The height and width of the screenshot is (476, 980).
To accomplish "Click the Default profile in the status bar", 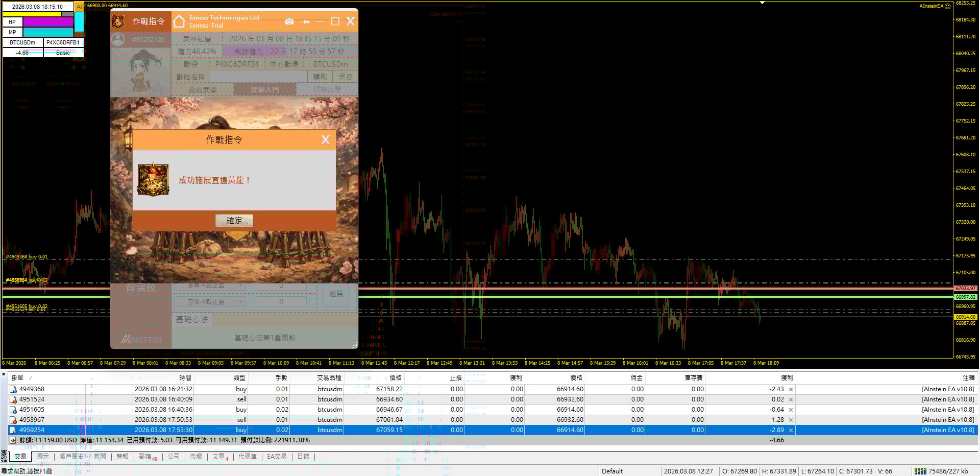I will pos(612,471).
